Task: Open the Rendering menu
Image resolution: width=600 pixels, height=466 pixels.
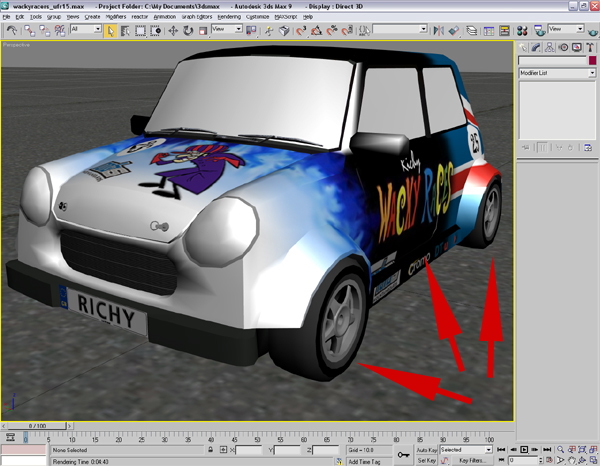Action: coord(229,17)
